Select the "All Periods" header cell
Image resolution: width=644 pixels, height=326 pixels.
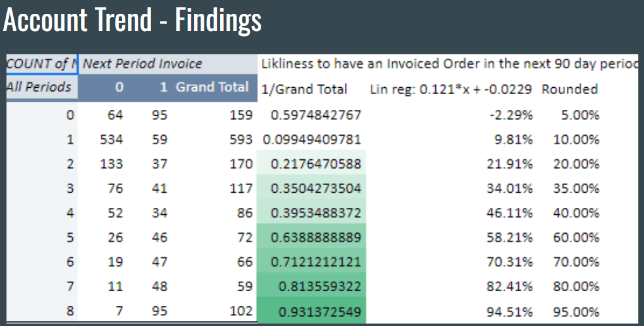[39, 87]
